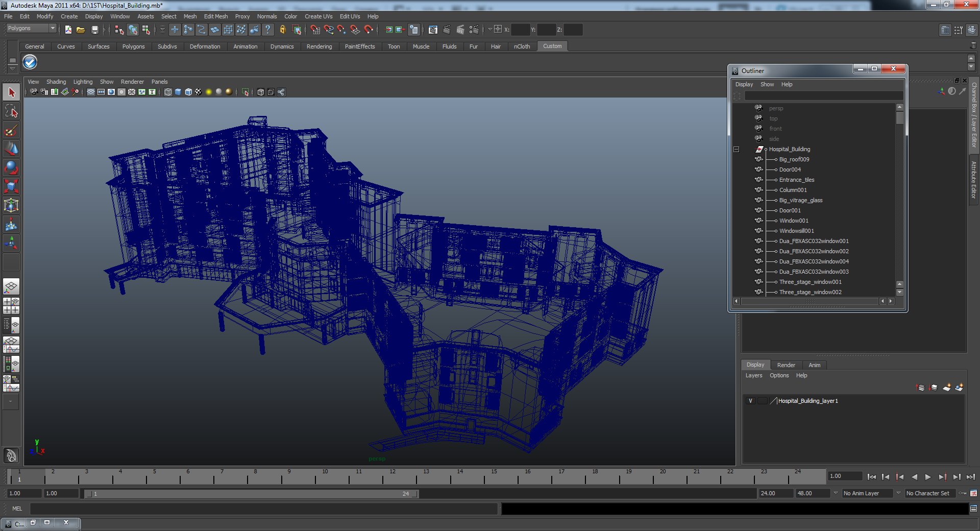Open the Character Set dropdown arrow
Image resolution: width=980 pixels, height=531 pixels.
899,493
